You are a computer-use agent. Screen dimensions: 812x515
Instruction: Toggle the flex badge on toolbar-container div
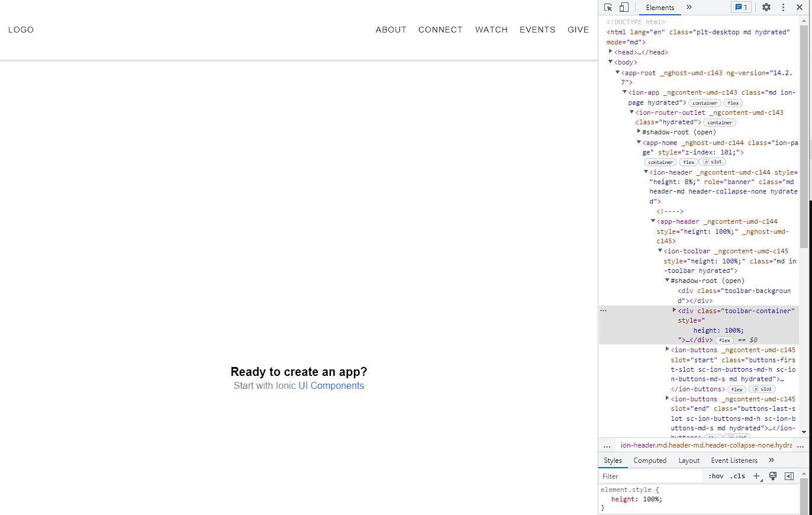724,340
